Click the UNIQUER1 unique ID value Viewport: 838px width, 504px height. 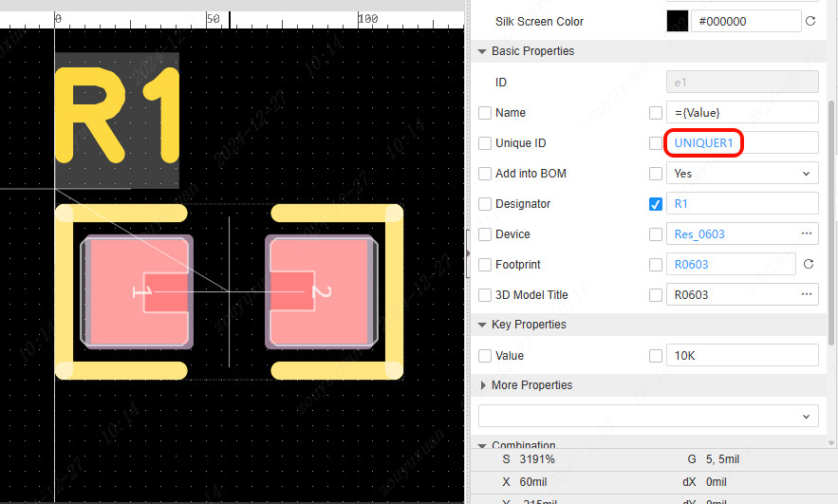pyautogui.click(x=703, y=143)
